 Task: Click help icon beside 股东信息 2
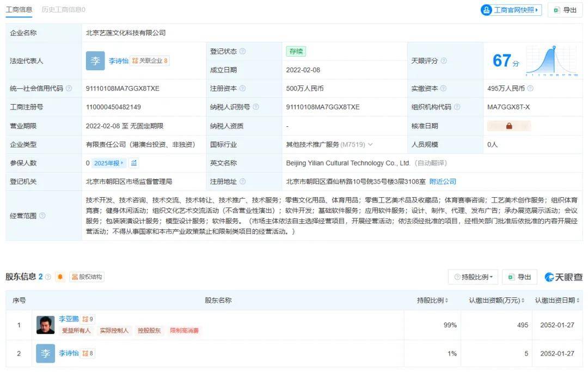click(48, 277)
